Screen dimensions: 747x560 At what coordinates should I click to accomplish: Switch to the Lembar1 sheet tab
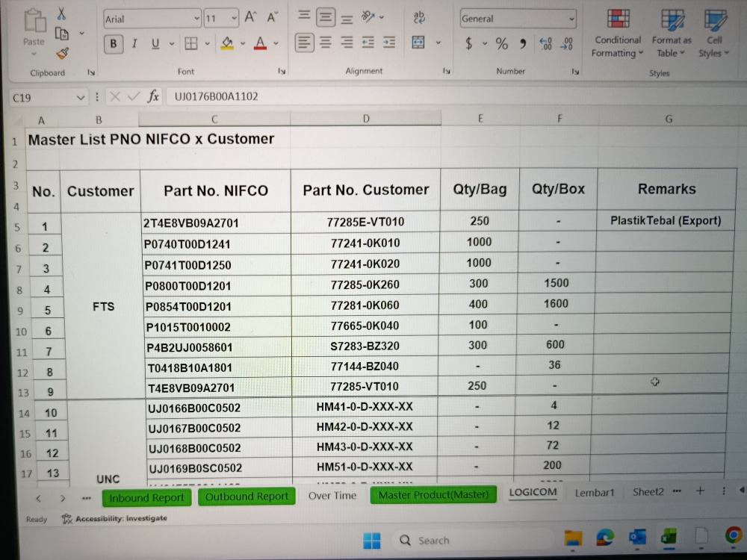tap(595, 492)
